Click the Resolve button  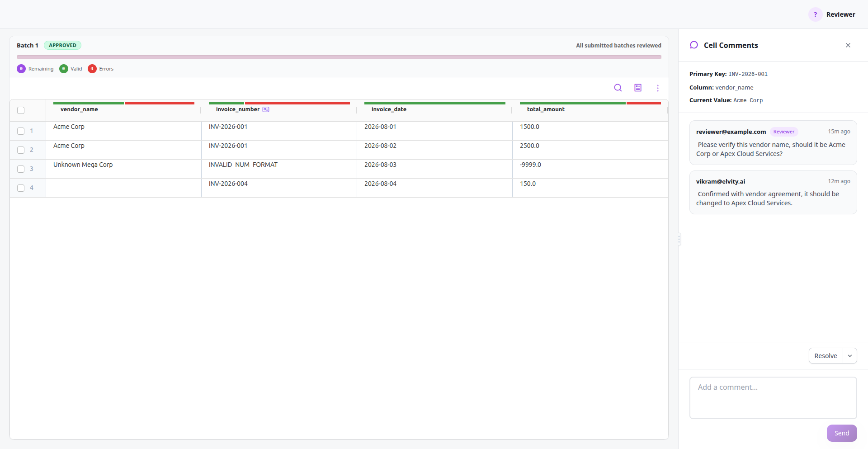click(x=826, y=356)
